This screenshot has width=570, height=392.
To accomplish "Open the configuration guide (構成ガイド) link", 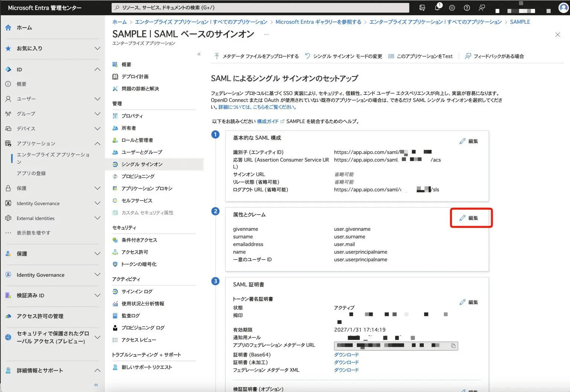I will click(268, 121).
